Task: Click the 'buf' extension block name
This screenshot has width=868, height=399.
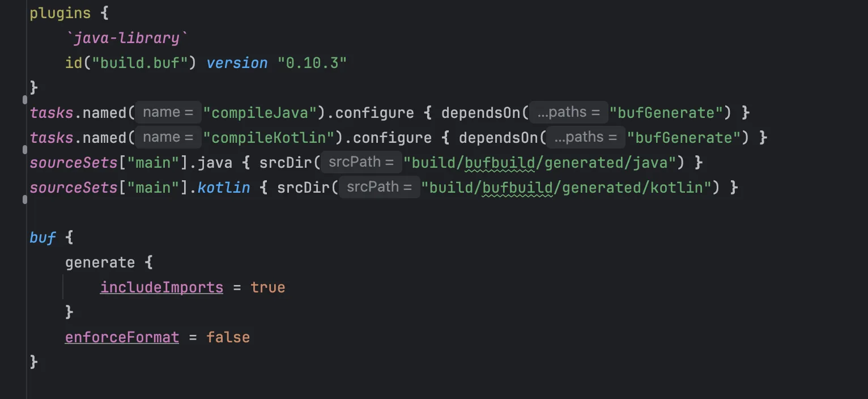Action: (42, 237)
